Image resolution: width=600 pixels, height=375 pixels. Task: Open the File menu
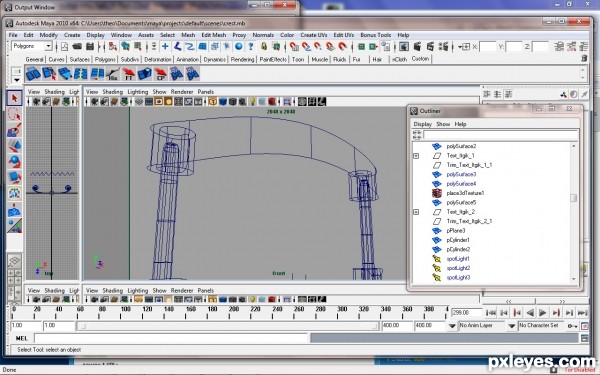click(x=13, y=35)
